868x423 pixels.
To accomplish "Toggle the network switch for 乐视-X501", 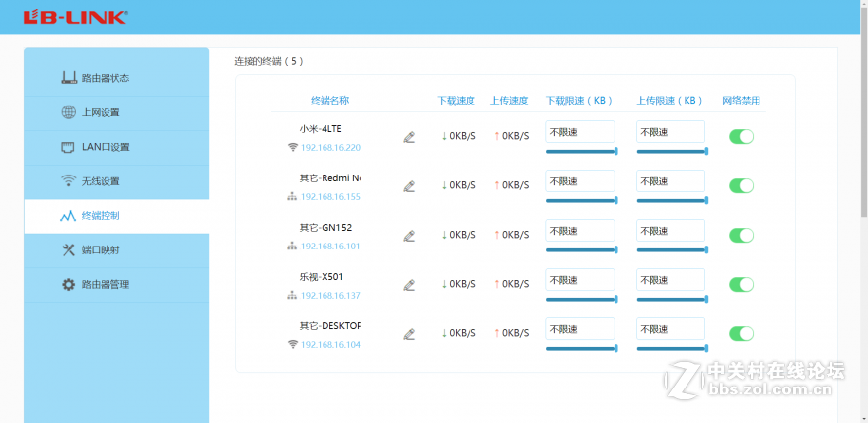I will (741, 285).
